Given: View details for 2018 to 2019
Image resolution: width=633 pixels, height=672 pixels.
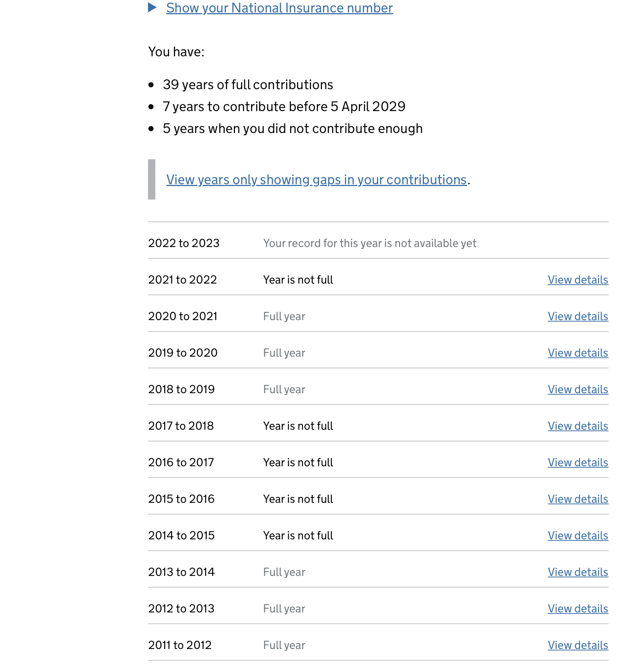Looking at the screenshot, I should click(x=578, y=390).
